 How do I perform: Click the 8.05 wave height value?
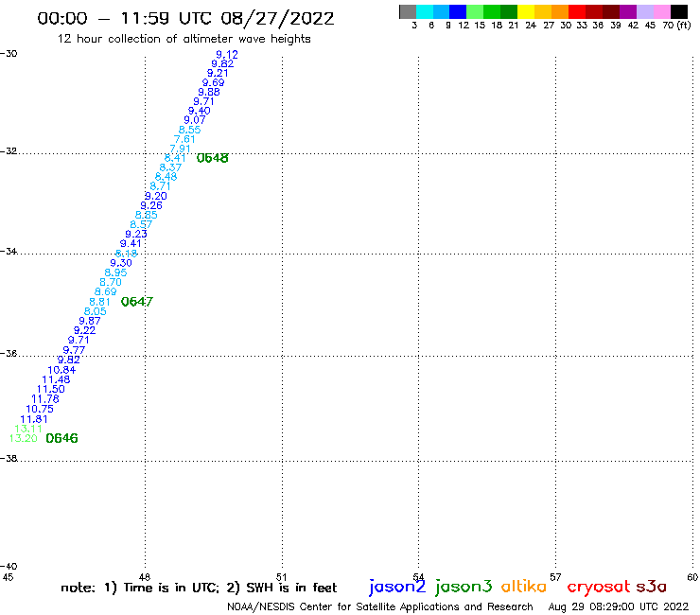tap(96, 311)
